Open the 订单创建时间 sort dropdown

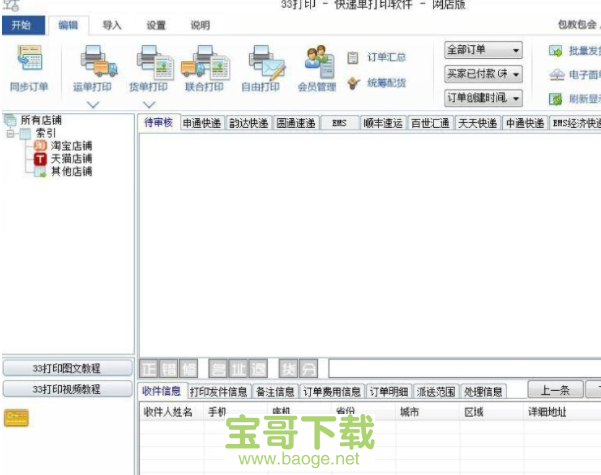click(483, 98)
